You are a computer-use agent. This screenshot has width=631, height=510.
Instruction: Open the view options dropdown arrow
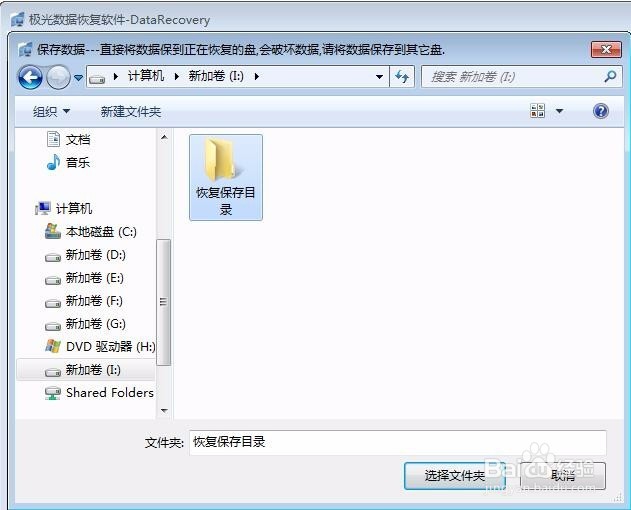coord(559,111)
